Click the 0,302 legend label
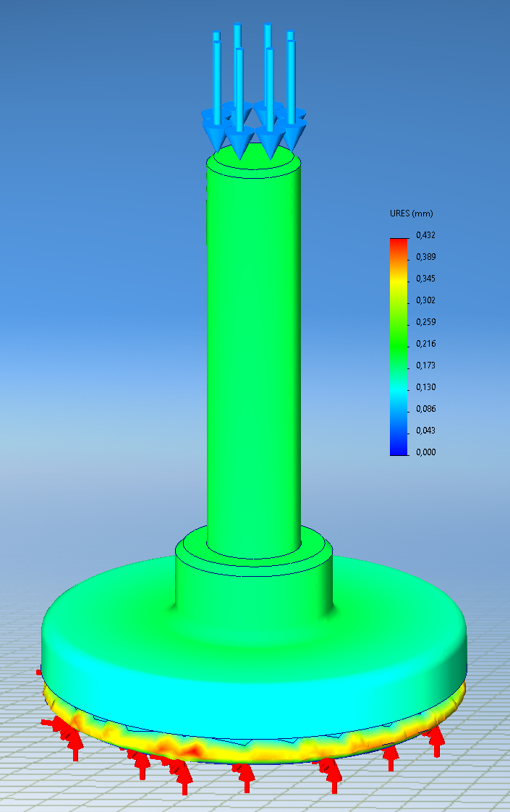The height and width of the screenshot is (812, 510). point(425,300)
